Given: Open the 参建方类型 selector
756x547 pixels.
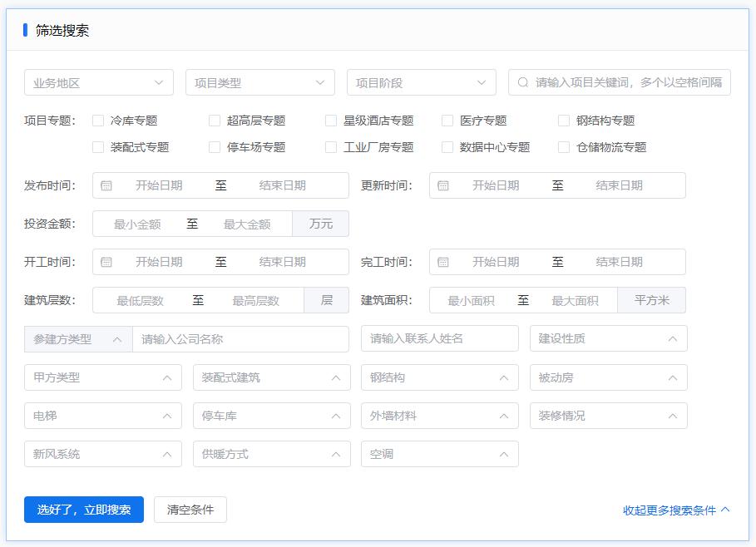Looking at the screenshot, I should point(77,338).
